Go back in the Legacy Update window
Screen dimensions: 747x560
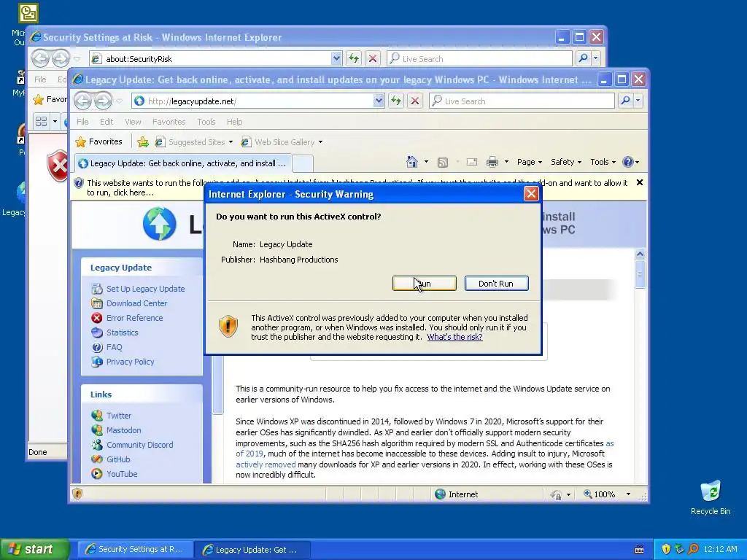point(83,101)
